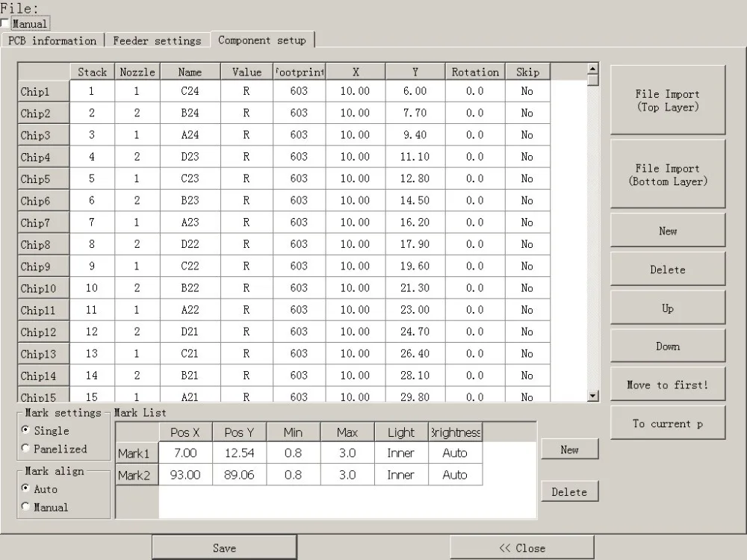
Task: Choose Auto mark align option
Action: pos(27,489)
